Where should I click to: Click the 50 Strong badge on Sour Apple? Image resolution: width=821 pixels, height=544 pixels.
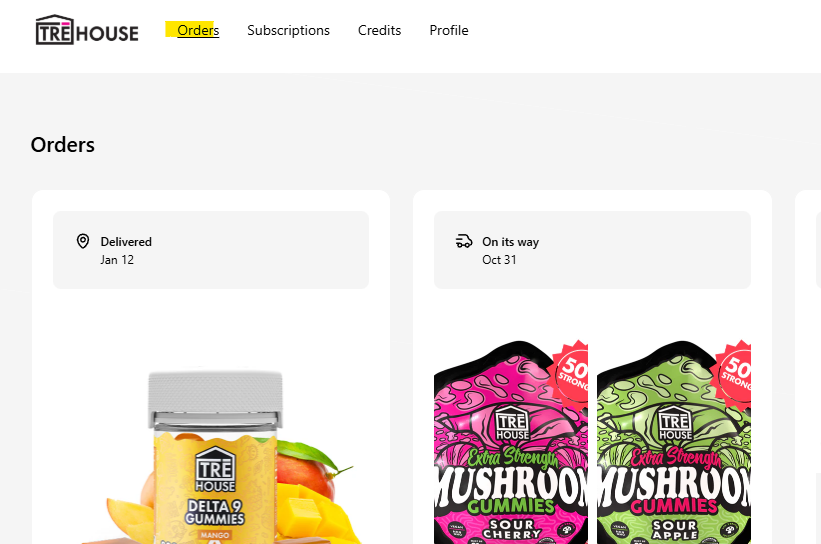[x=735, y=373]
